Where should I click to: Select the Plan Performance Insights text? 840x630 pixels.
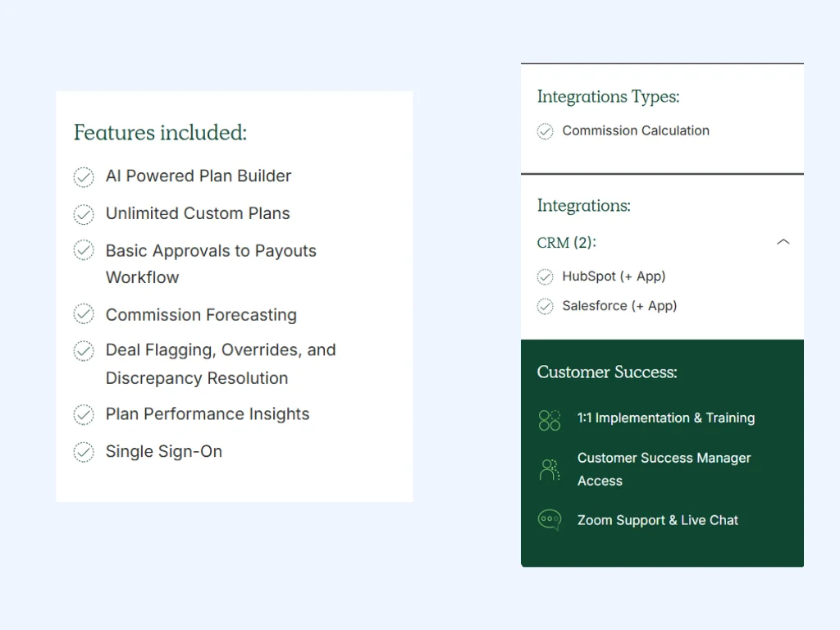[x=208, y=414]
